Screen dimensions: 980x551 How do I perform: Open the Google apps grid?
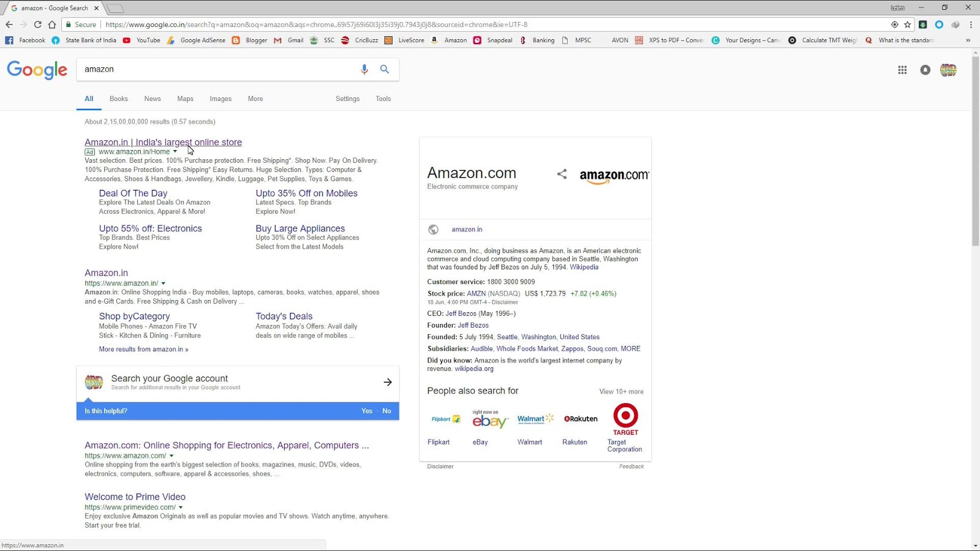pyautogui.click(x=902, y=70)
